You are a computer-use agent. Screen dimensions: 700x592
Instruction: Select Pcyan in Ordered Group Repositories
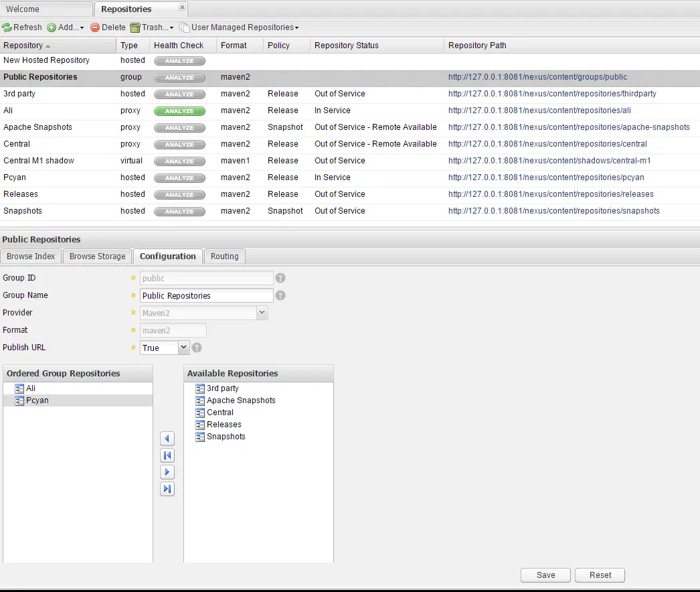[37, 400]
